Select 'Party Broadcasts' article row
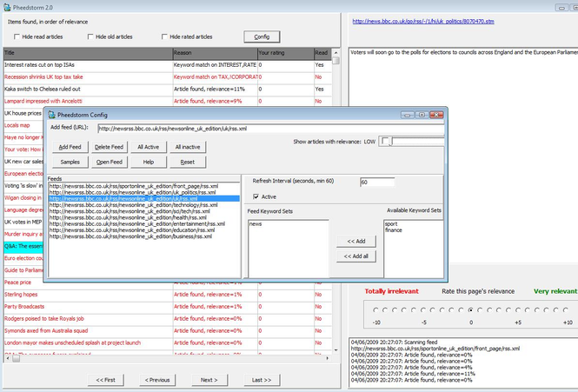The image size is (578, 392). pyautogui.click(x=168, y=307)
